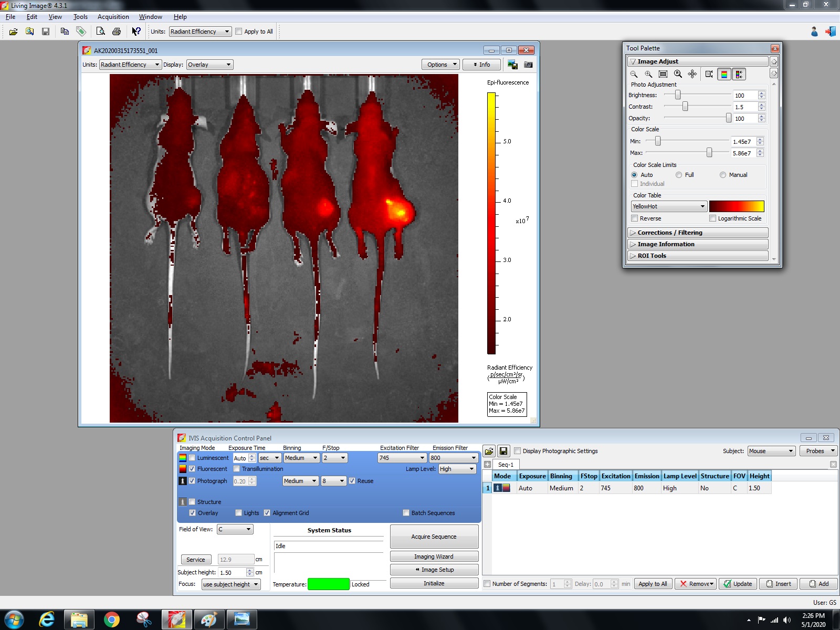Click the print icon in main toolbar
The image size is (840, 630).
117,31
